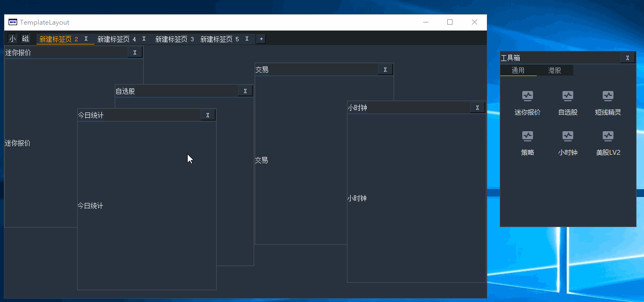Click the 今日统计 text inside its panel body
Image resolution: width=644 pixels, height=302 pixels.
tap(91, 206)
